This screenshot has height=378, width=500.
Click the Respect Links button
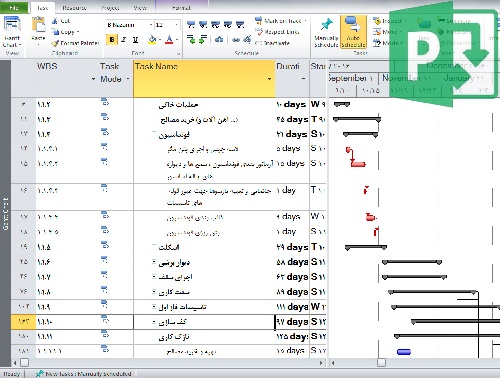click(x=277, y=32)
